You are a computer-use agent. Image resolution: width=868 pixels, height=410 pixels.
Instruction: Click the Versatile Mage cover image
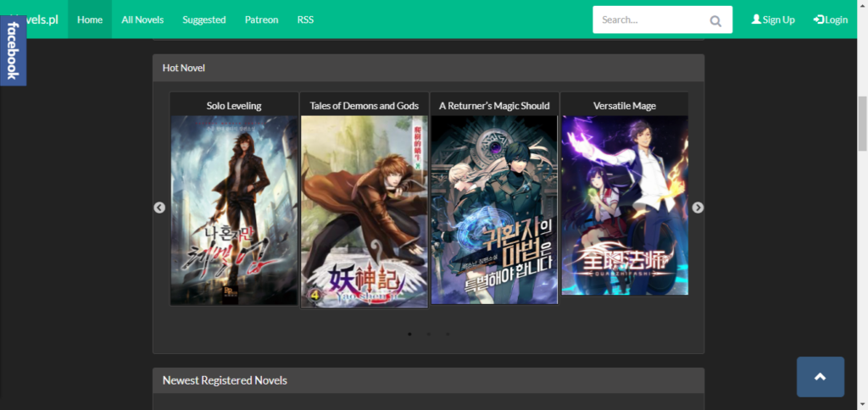pyautogui.click(x=625, y=205)
